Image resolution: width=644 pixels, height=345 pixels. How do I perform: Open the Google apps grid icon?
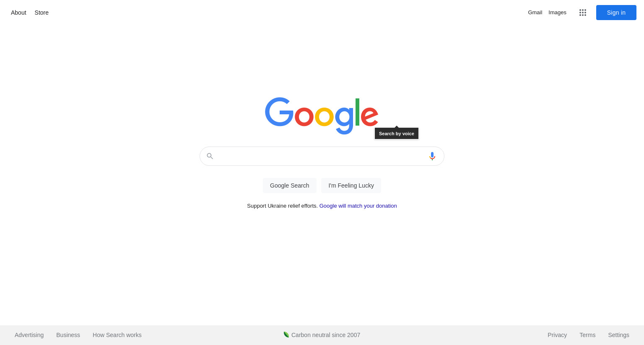[583, 13]
